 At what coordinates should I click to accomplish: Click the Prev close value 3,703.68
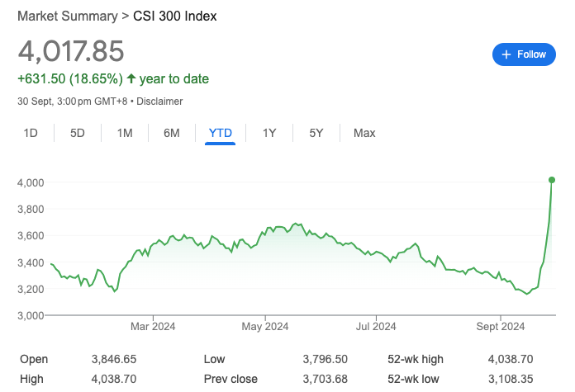[325, 379]
